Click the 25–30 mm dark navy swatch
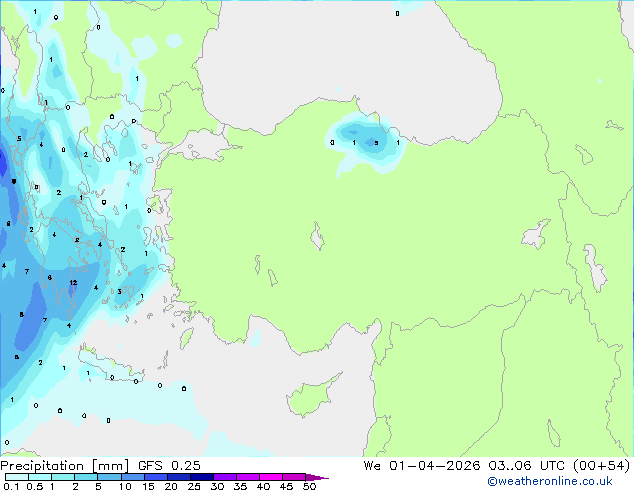 pyautogui.click(x=202, y=477)
